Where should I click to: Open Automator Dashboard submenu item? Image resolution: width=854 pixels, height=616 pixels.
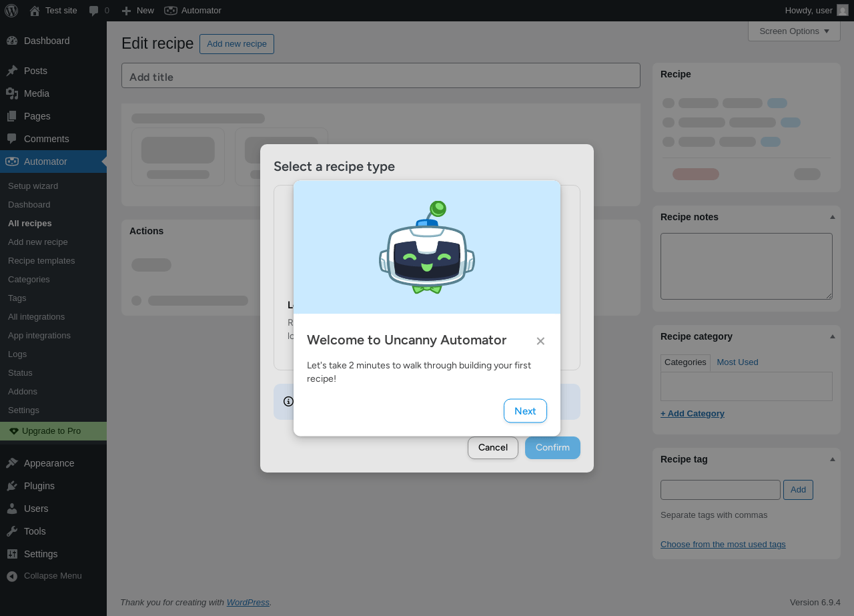(x=53, y=205)
